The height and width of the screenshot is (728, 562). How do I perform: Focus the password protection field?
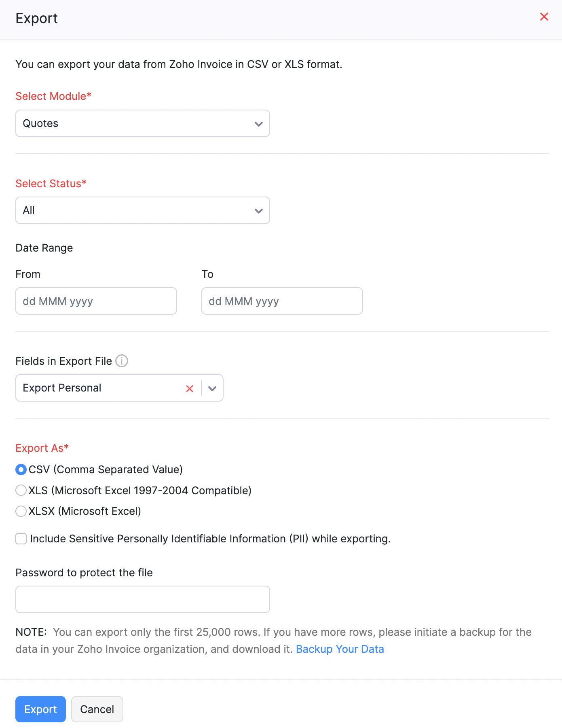142,599
